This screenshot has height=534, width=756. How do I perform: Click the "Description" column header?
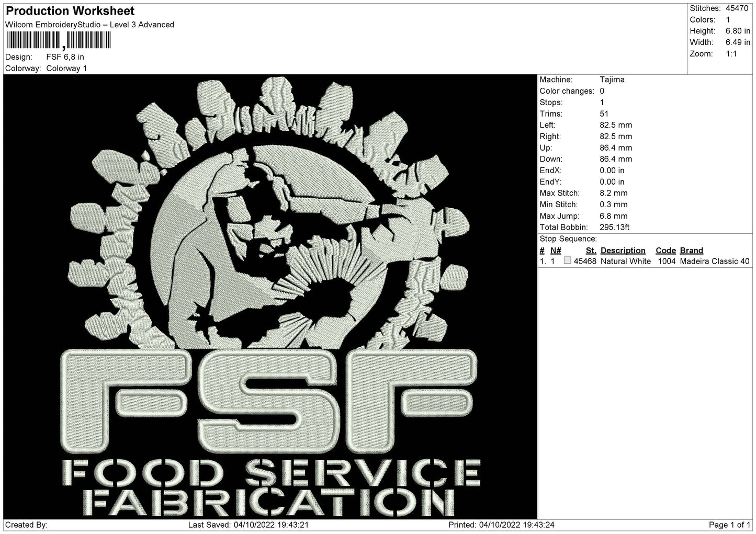[623, 251]
